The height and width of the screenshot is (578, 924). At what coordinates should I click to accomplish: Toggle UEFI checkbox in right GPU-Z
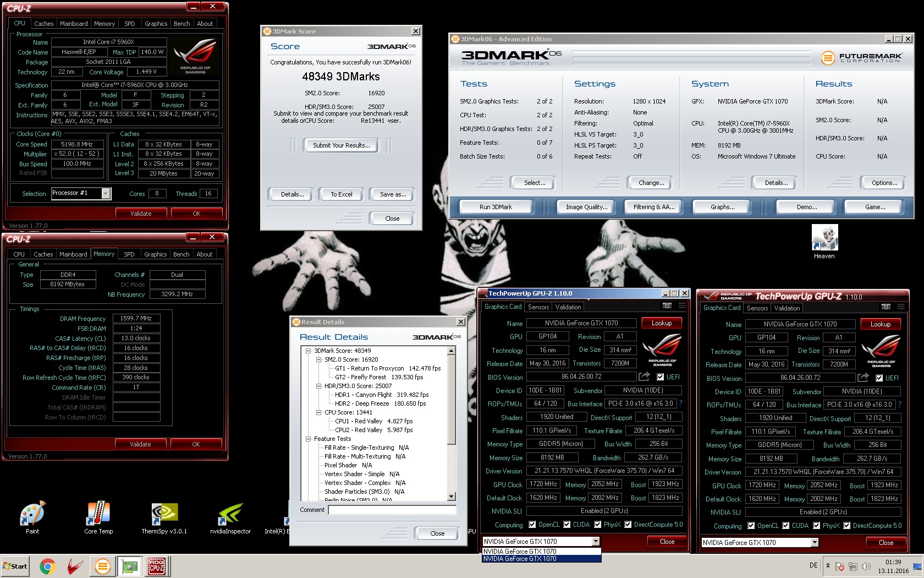point(879,378)
